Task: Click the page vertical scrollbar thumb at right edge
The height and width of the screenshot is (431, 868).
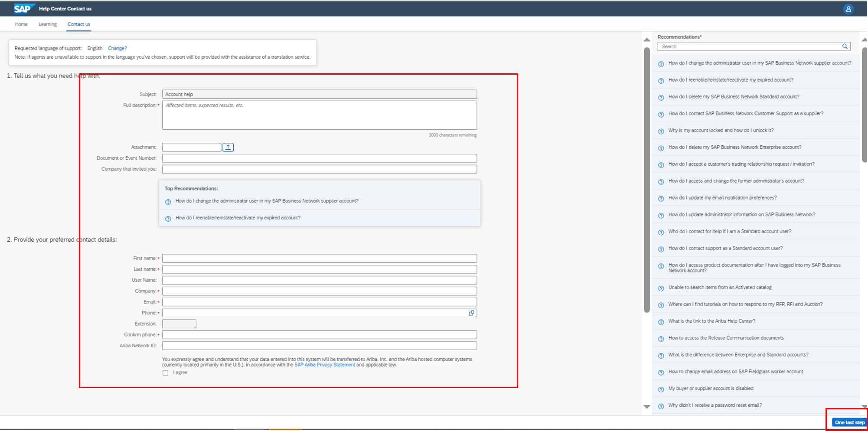Action: click(865, 104)
